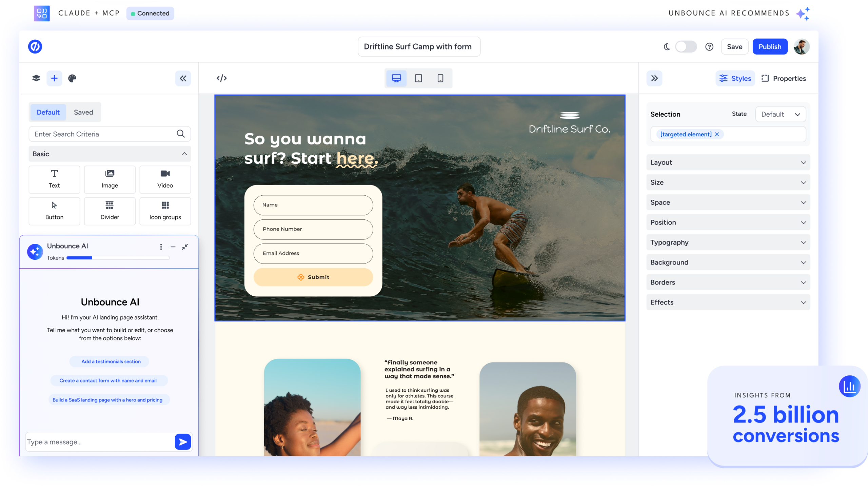
Task: Expand the Layout section
Action: (x=728, y=162)
